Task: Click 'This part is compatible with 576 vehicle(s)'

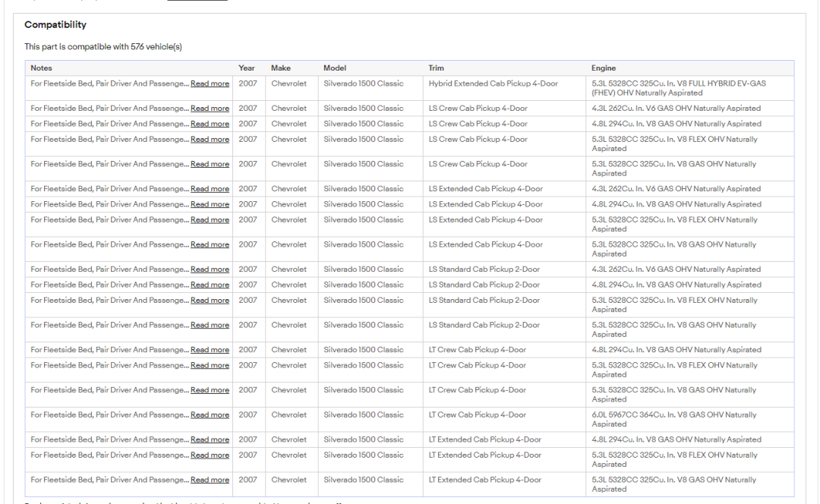Action: coord(103,46)
